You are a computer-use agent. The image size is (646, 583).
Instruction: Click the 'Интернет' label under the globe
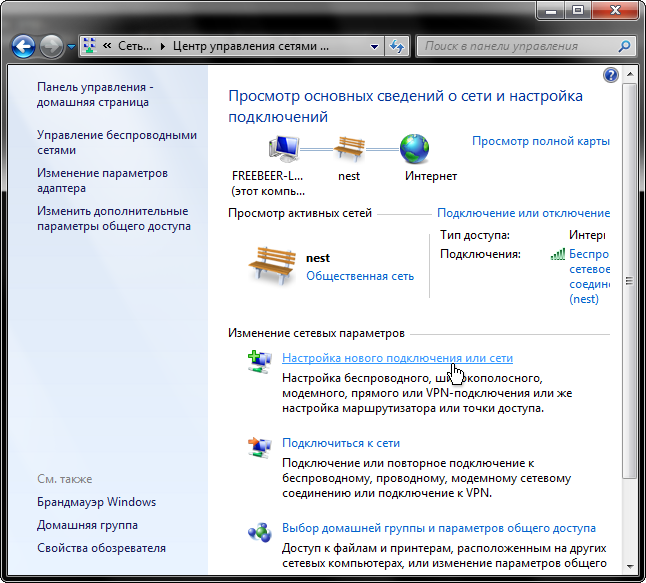431,176
